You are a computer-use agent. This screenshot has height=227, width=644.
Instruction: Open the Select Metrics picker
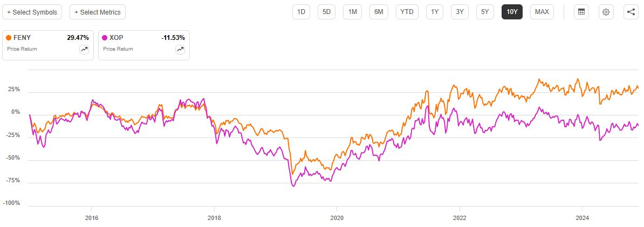point(98,12)
